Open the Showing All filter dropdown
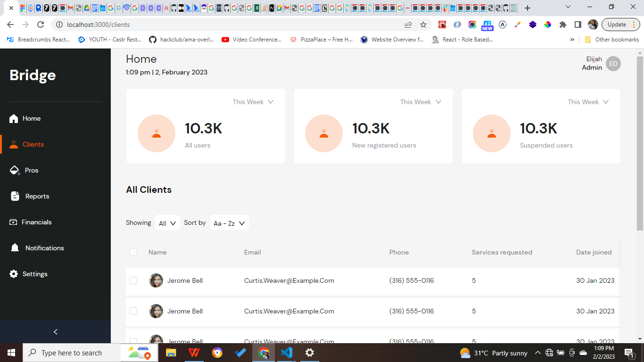The image size is (644, 362). tap(167, 223)
